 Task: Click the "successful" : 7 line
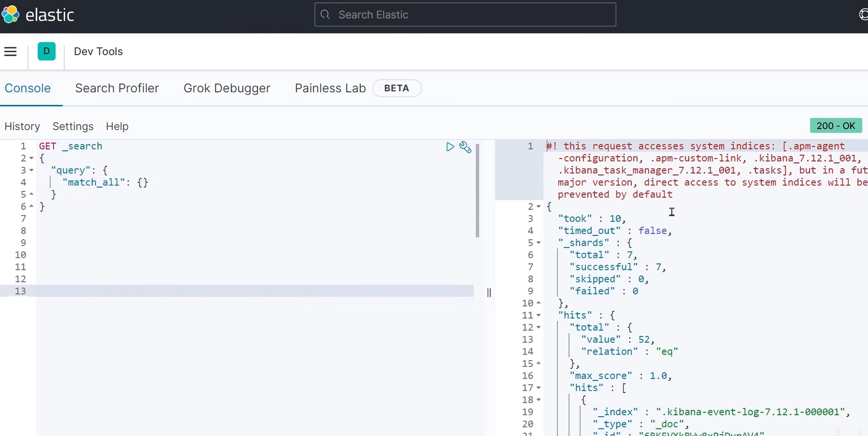click(x=618, y=267)
